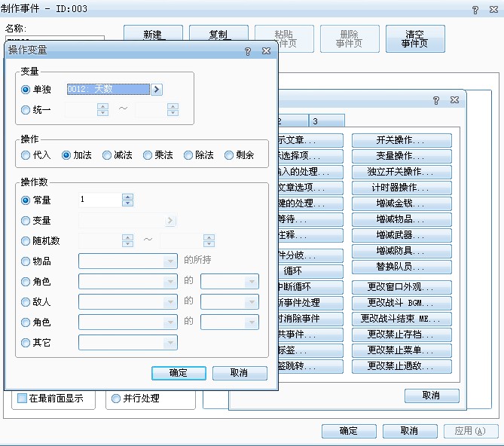The height and width of the screenshot is (446, 504).
Task: Open the 更改禁止存档 command
Action: pos(402,334)
